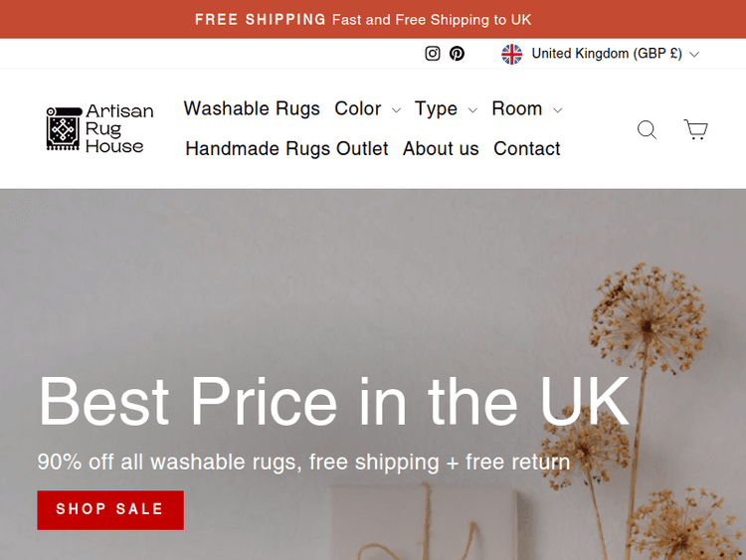746x560 pixels.
Task: Go to Handmade Rugs Outlet
Action: [286, 148]
